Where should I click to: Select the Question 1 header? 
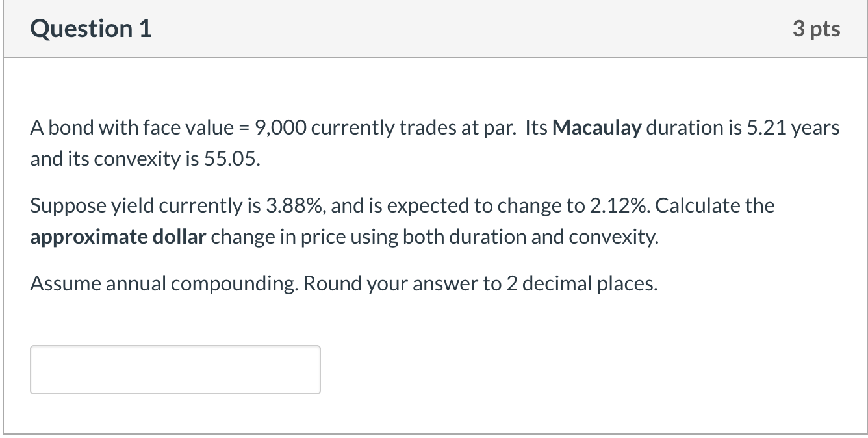(90, 28)
